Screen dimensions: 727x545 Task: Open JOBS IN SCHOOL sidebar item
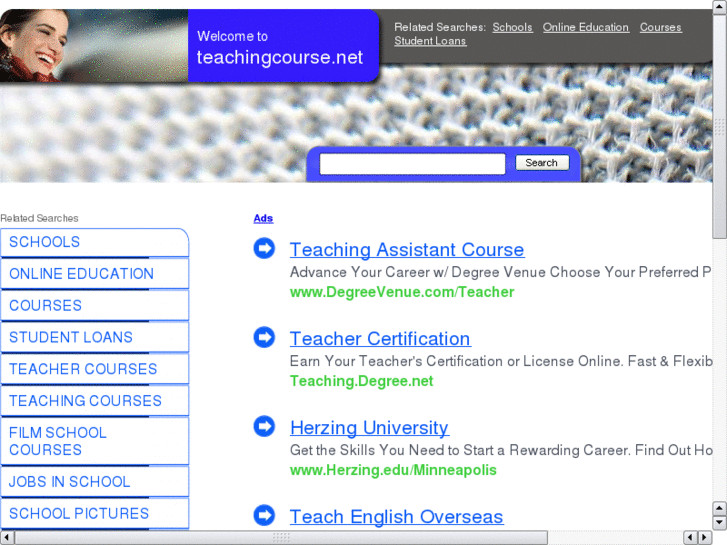95,482
